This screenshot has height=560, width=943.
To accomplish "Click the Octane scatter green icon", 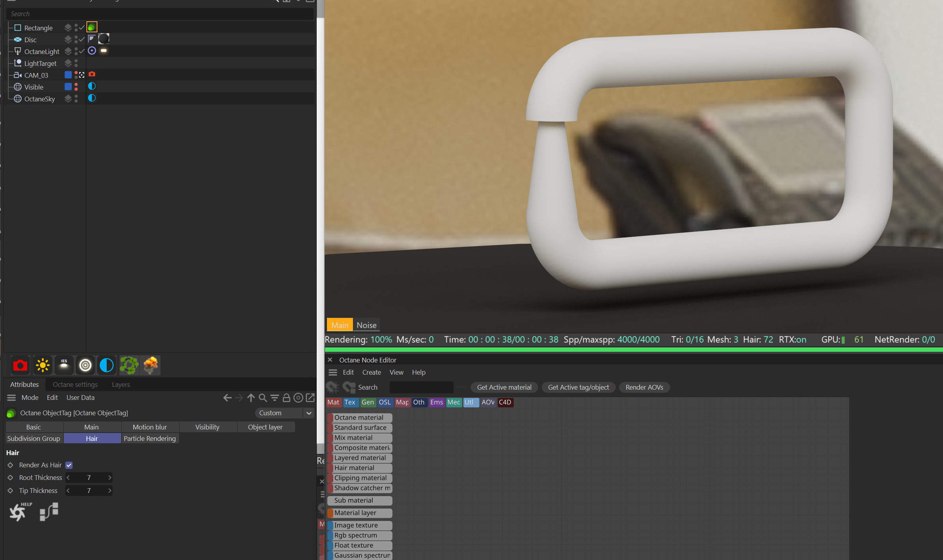I will [129, 365].
